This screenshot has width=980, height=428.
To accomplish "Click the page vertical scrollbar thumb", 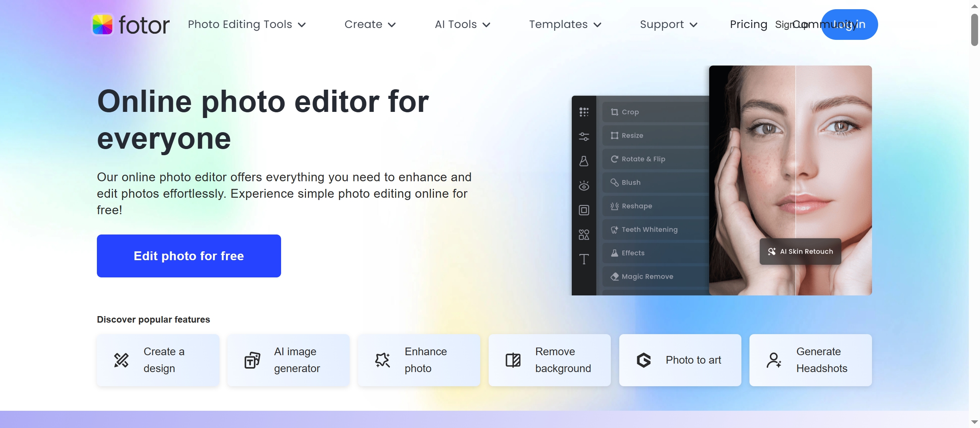I will click(974, 30).
